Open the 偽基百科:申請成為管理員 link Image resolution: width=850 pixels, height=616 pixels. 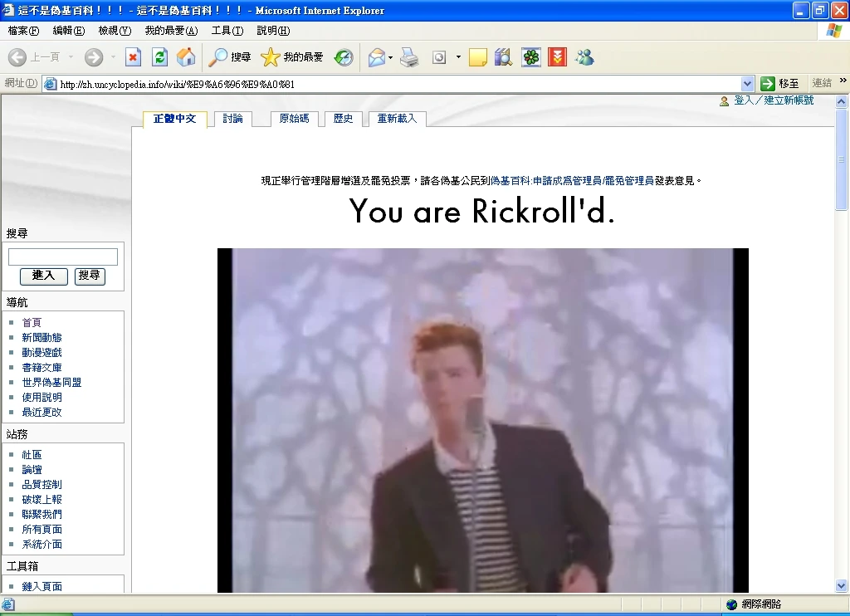546,181
